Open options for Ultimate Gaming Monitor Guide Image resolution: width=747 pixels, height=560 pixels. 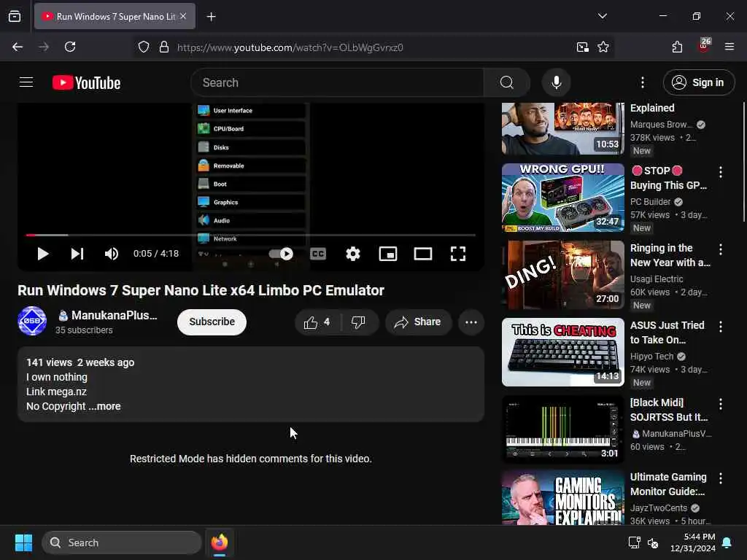[x=720, y=478]
